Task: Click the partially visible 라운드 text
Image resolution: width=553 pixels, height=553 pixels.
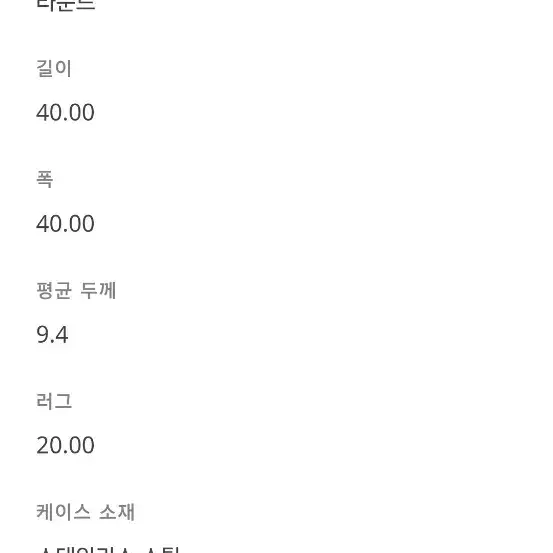Action: [x=66, y=5]
